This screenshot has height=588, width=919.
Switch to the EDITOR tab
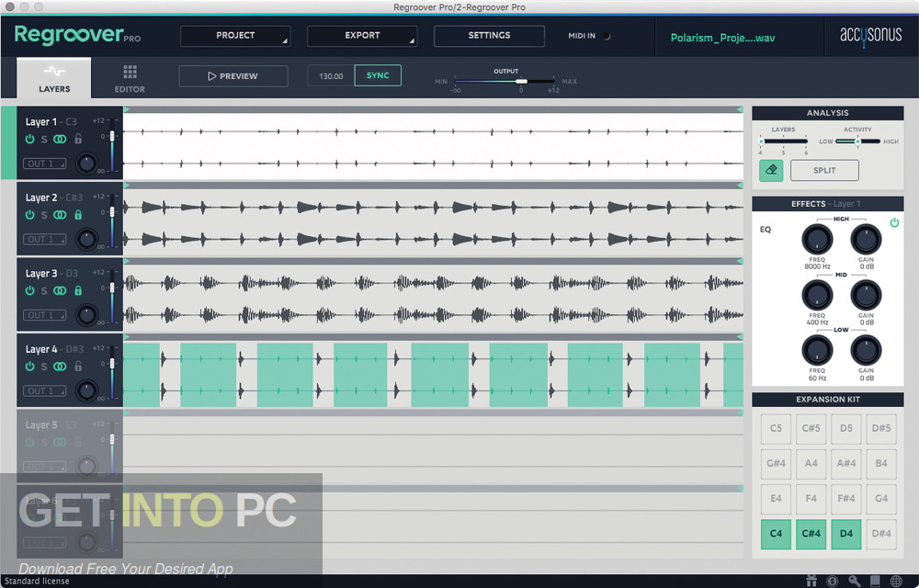(x=130, y=79)
